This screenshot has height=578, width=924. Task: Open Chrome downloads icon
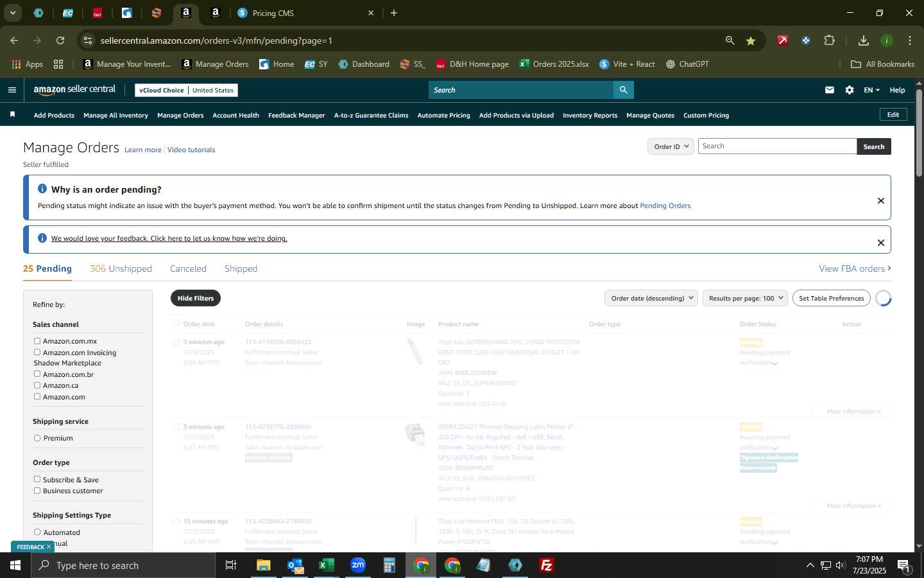pyautogui.click(x=864, y=40)
